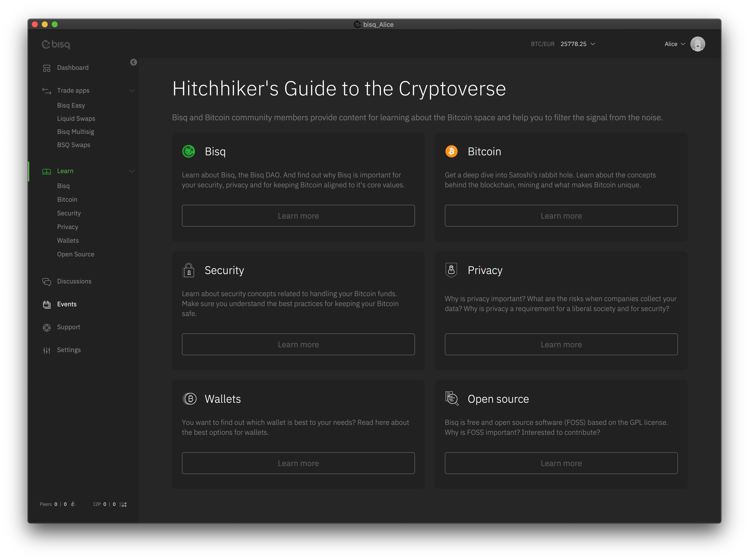Click the Security card title
The image size is (749, 560).
224,271
